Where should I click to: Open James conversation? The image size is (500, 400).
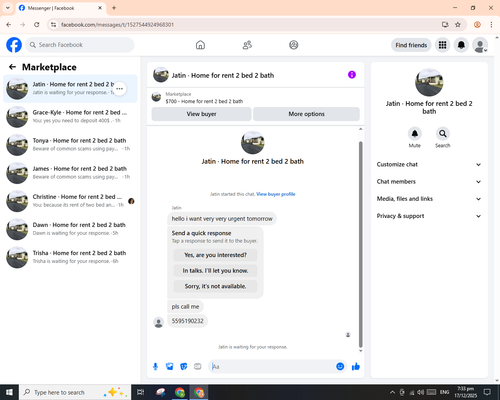click(70, 173)
